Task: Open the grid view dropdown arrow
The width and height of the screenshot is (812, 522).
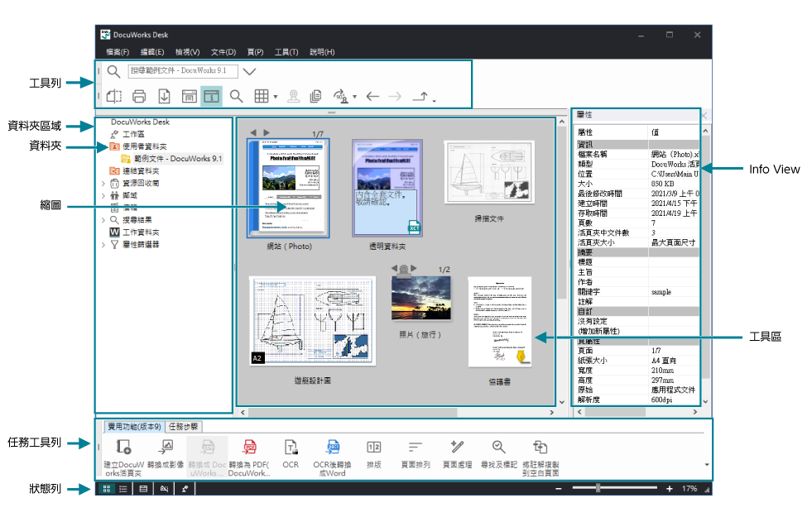Action: (x=275, y=97)
